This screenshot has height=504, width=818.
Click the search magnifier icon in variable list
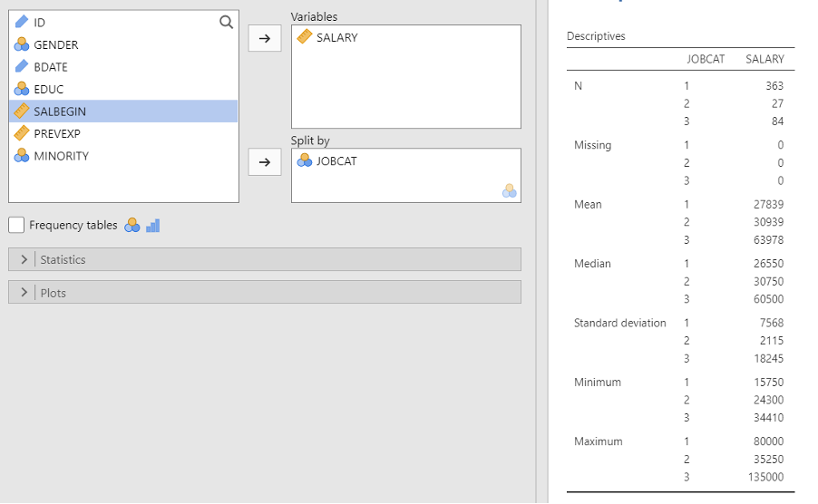coord(226,22)
